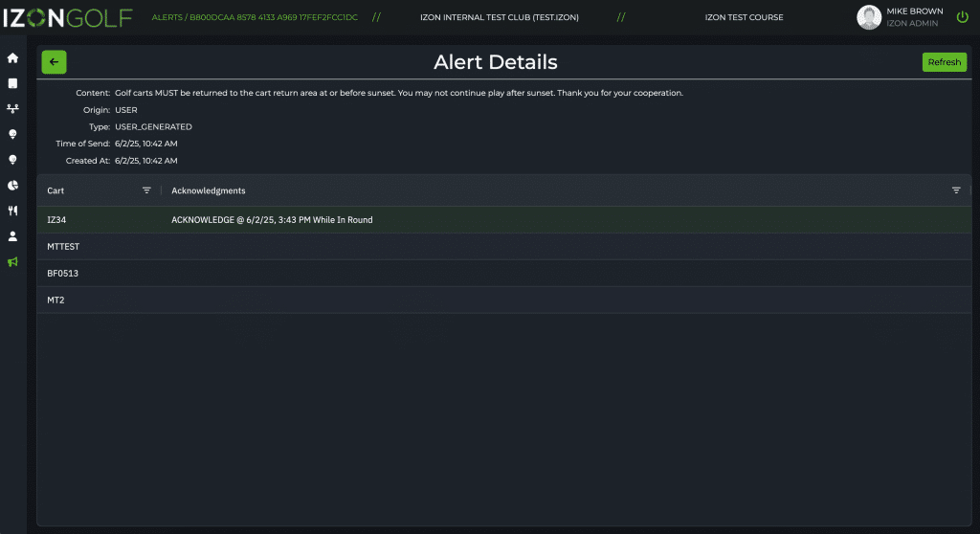
Task: Open the fork and knife food icon
Action: pyautogui.click(x=12, y=211)
